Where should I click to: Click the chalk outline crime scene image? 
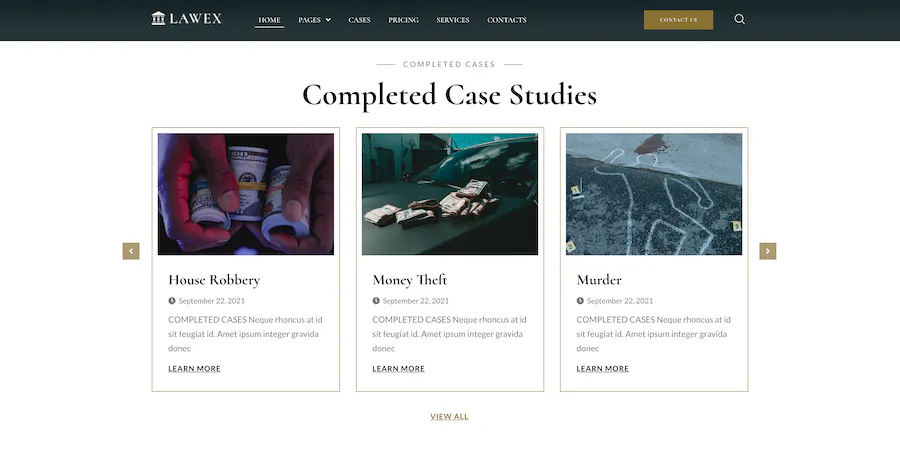click(x=654, y=194)
